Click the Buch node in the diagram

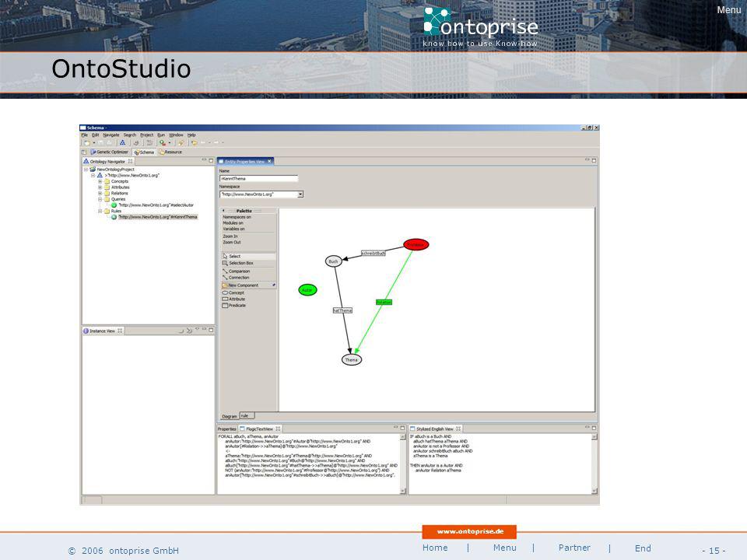pyautogui.click(x=334, y=261)
